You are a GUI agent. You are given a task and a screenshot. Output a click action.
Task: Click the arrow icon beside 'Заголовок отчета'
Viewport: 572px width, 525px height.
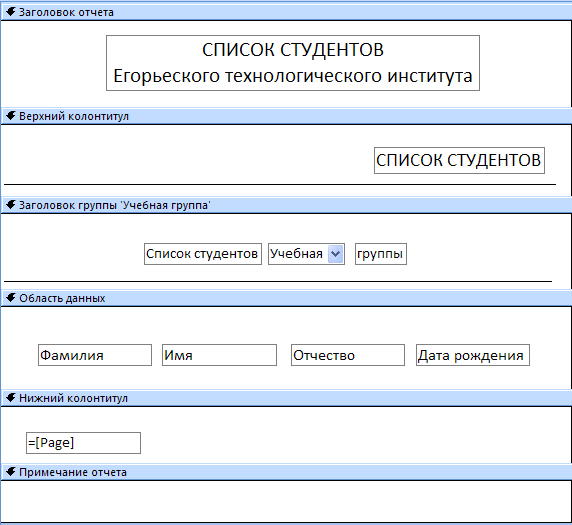[x=11, y=12]
